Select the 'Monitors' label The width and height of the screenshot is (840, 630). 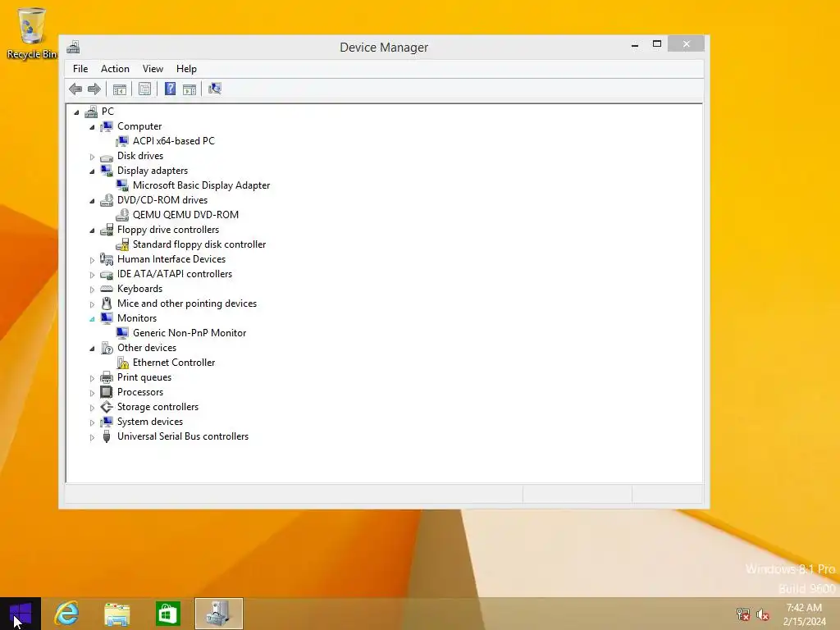click(137, 318)
